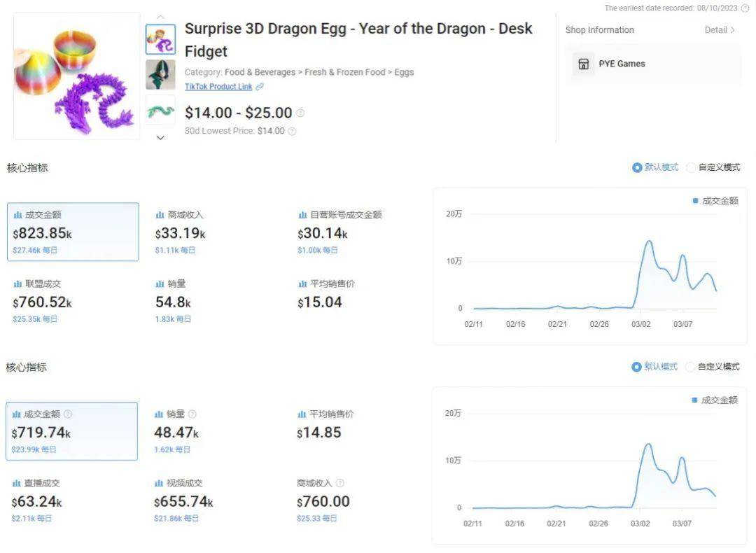Viewport: 756px width, 553px height.
Task: Click the help icon next to lower 销量 metric
Action: [x=192, y=414]
